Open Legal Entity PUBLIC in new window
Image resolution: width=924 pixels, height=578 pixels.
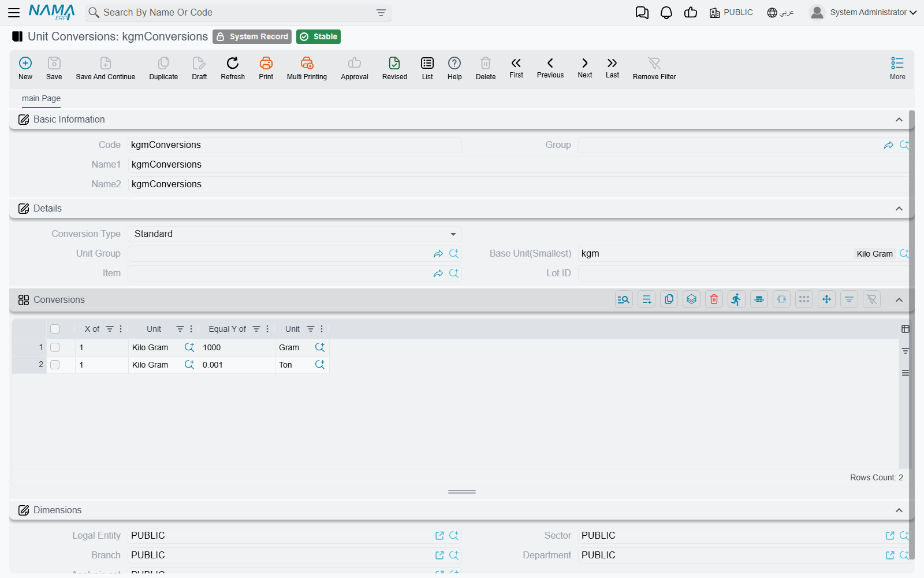(x=439, y=536)
